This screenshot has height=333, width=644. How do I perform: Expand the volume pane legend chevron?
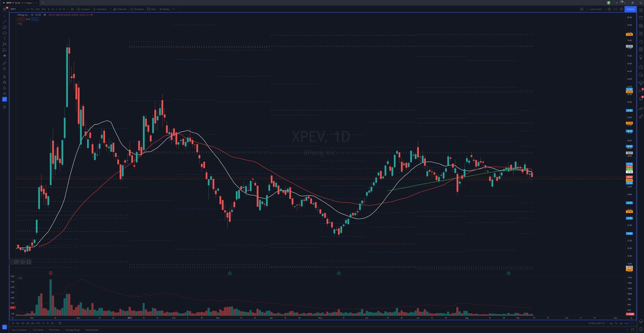point(19,278)
